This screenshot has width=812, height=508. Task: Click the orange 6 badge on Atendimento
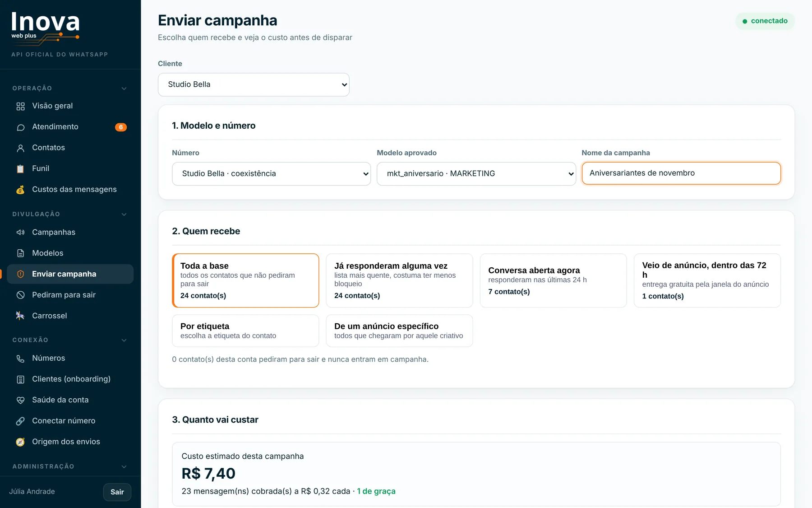[121, 127]
